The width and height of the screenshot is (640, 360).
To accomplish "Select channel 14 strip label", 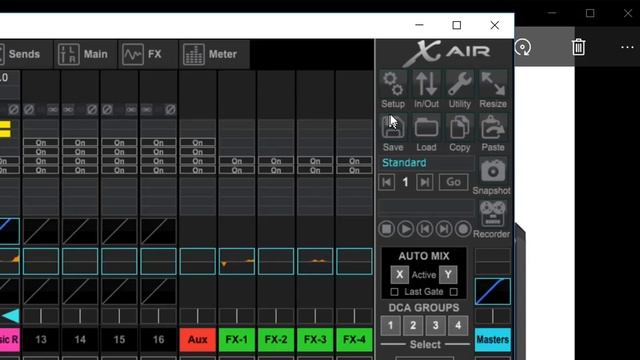I will 80,340.
